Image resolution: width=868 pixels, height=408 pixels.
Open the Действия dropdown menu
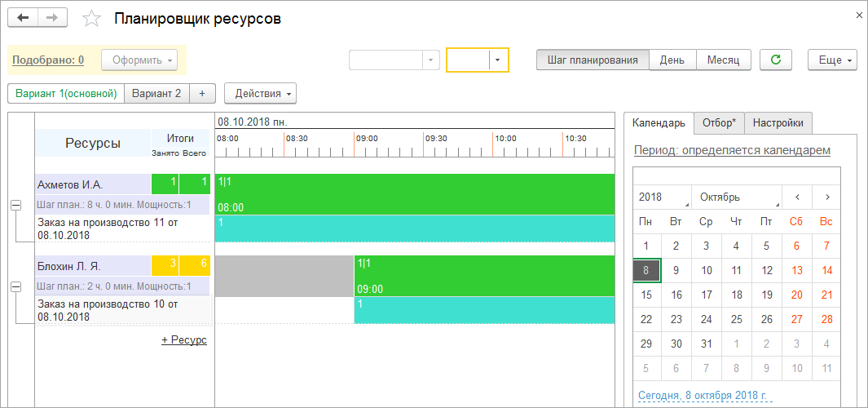260,93
